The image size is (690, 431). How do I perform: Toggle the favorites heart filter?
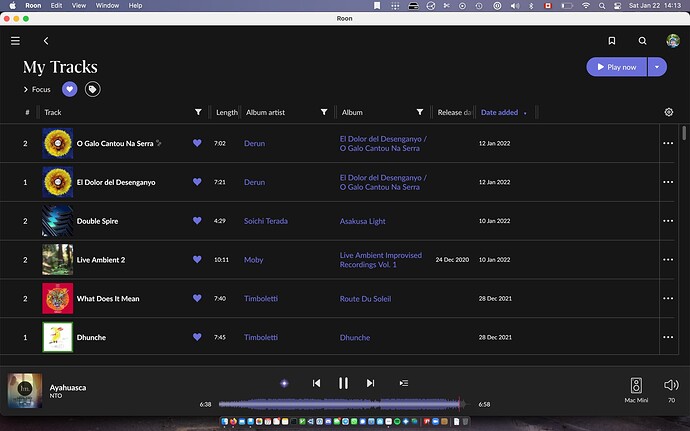(x=70, y=89)
